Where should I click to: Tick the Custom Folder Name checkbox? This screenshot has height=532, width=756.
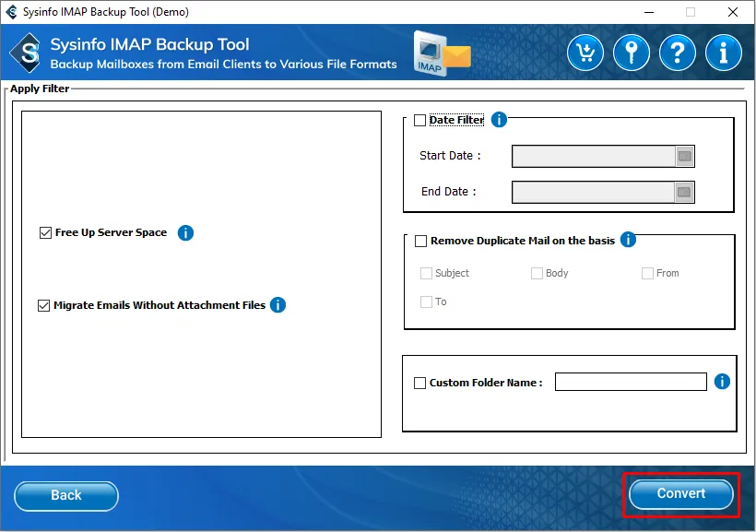420,383
